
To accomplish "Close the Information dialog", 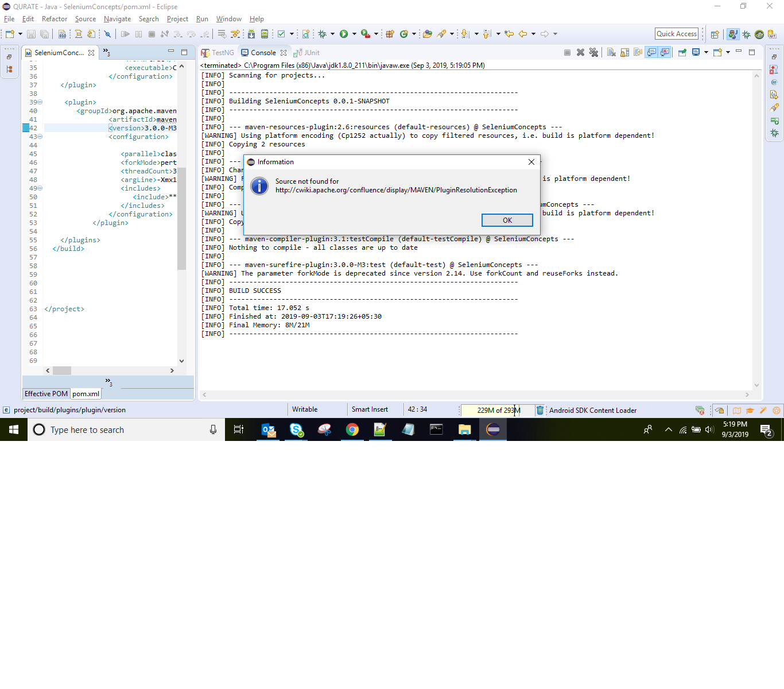I will tap(531, 162).
